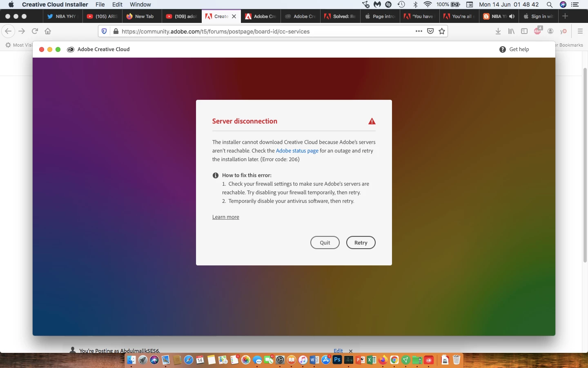This screenshot has width=588, height=368.
Task: Toggle Firefox sidebar view
Action: point(524,31)
